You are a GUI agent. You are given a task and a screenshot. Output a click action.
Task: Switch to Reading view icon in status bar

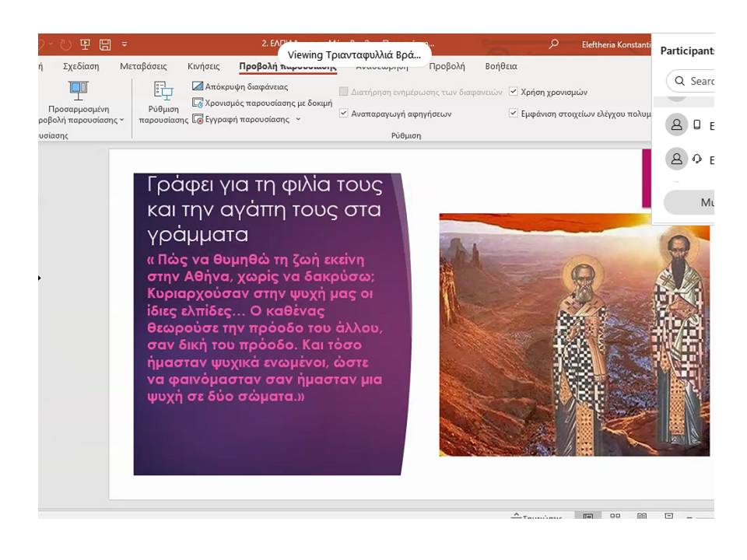[642, 516]
